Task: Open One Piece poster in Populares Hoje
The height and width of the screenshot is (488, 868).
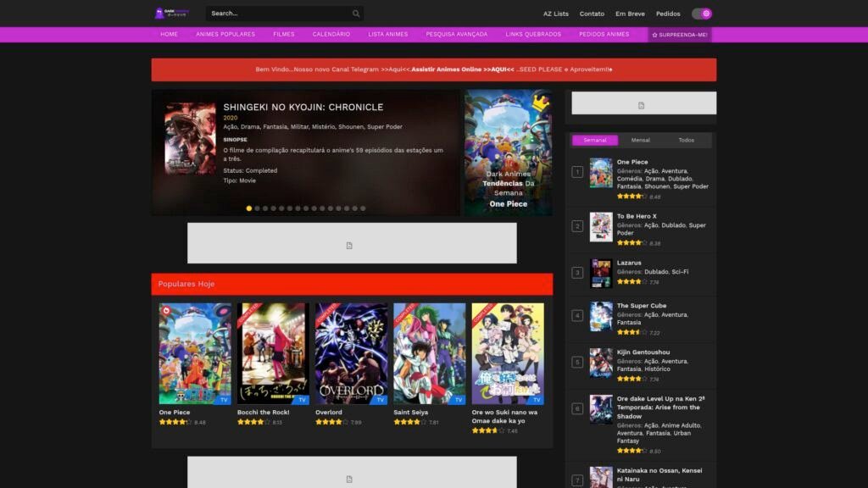Action: (x=195, y=353)
